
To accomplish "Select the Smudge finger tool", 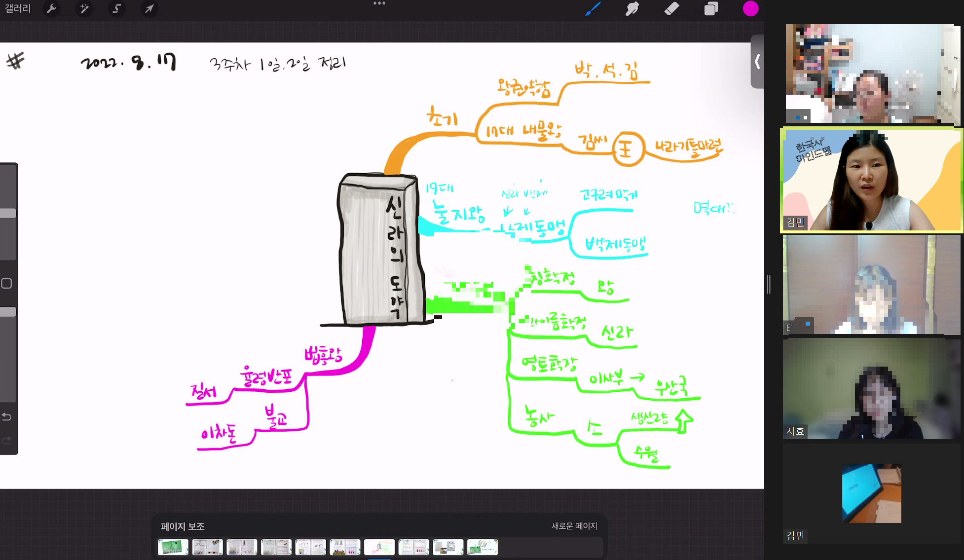I will coord(632,8).
